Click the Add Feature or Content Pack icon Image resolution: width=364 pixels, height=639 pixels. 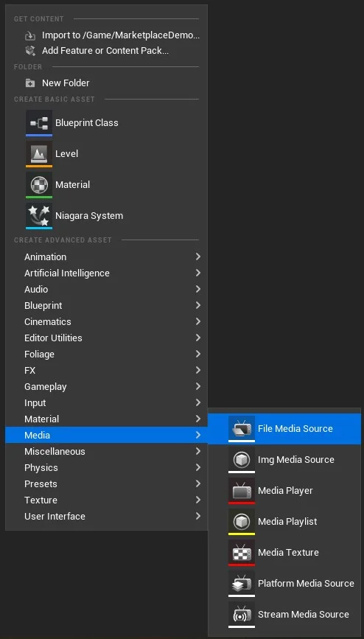click(30, 51)
